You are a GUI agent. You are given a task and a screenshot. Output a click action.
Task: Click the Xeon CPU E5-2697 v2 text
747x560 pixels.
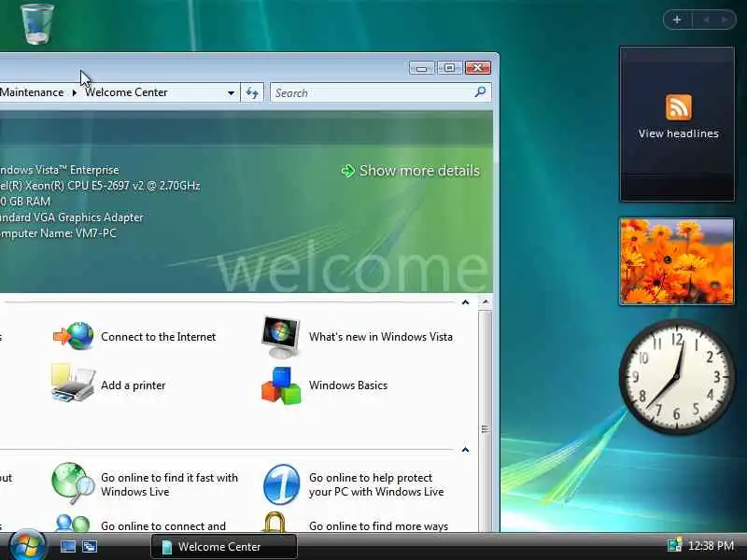pyautogui.click(x=100, y=185)
